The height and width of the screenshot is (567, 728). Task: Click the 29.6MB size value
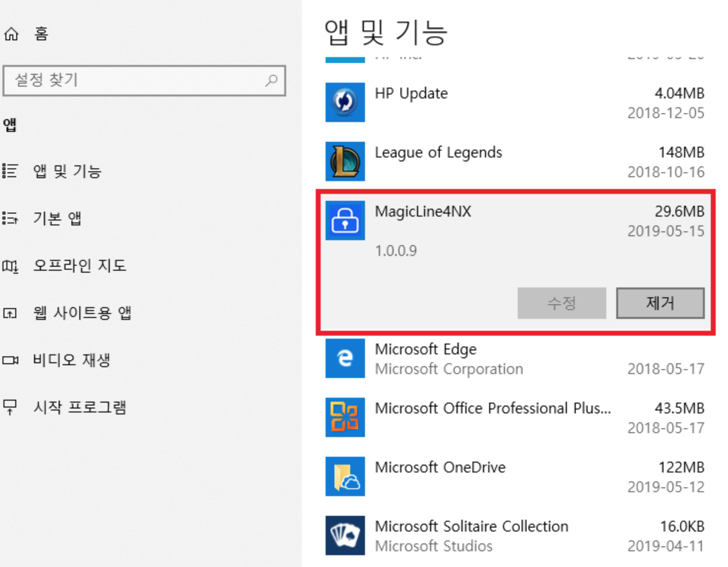tap(680, 212)
